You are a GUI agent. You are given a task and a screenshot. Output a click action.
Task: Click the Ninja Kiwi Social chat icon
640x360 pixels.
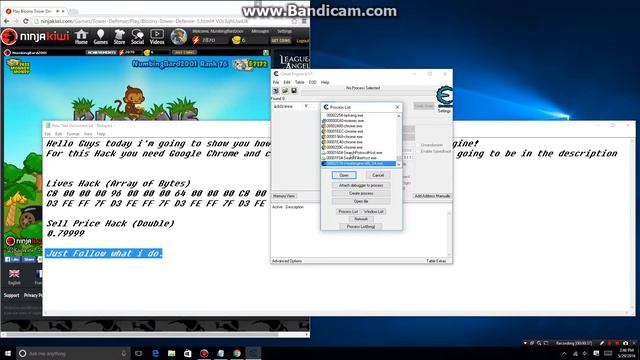click(x=138, y=37)
